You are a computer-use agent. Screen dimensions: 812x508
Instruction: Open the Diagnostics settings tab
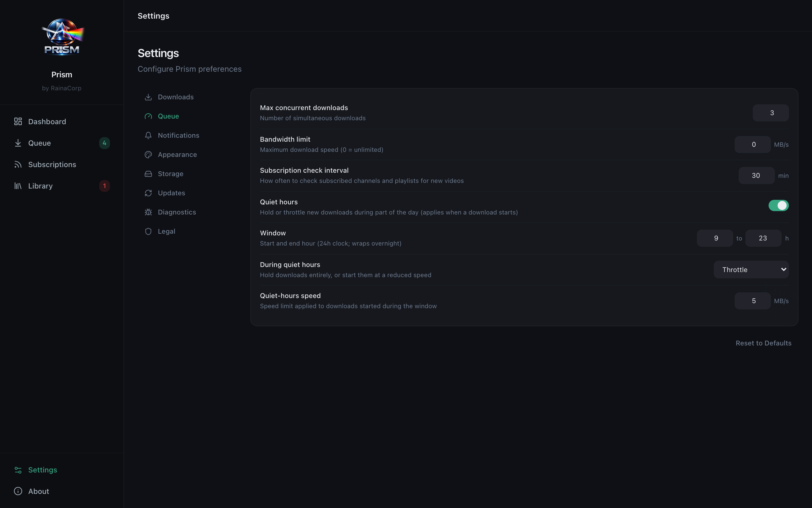[x=188, y=212]
